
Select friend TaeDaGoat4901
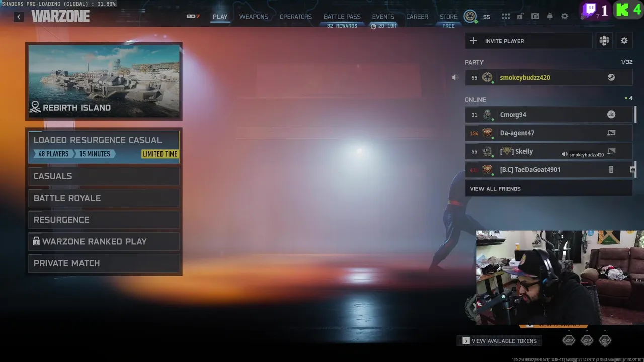click(x=548, y=170)
